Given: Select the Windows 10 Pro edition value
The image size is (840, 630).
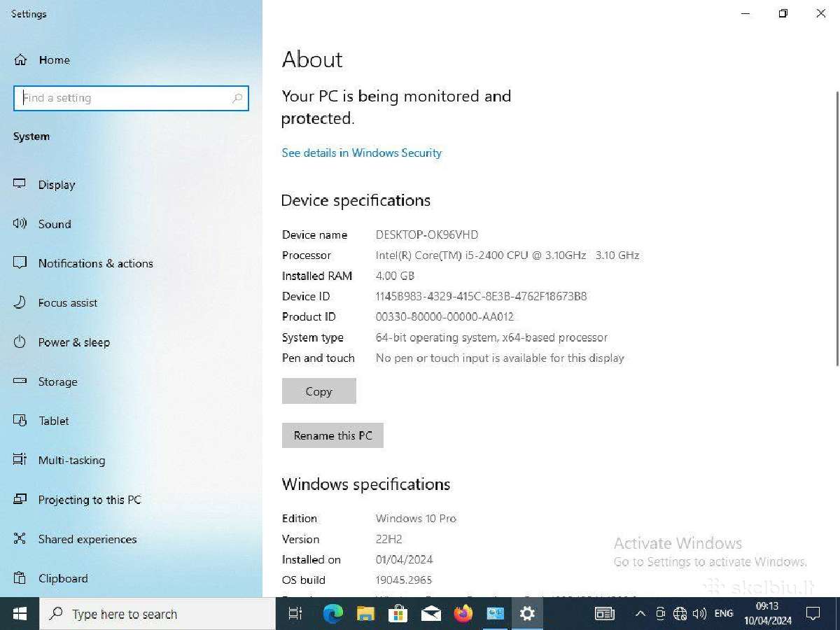Looking at the screenshot, I should click(x=416, y=519).
